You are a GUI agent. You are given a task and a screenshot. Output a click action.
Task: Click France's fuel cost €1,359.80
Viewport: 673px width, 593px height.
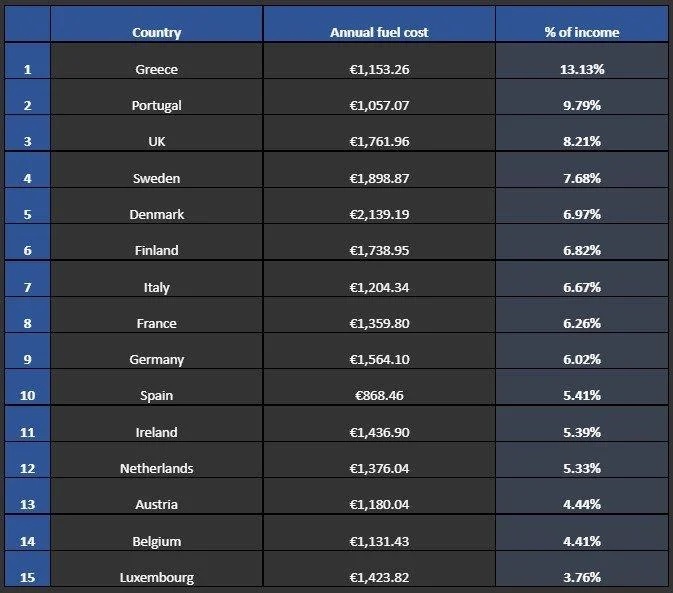pos(379,323)
